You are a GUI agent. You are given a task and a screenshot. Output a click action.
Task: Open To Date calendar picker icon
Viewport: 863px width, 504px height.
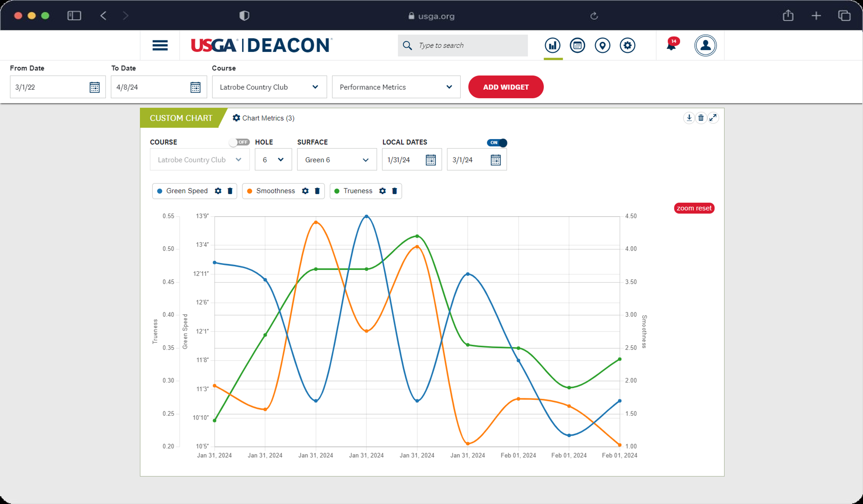[x=195, y=87]
